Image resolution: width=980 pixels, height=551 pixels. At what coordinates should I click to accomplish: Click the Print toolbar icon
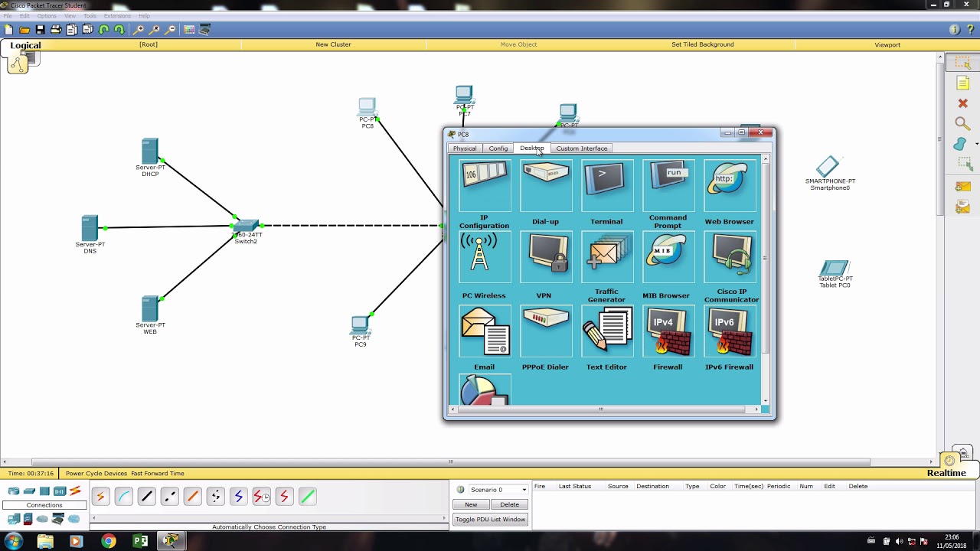pos(56,30)
